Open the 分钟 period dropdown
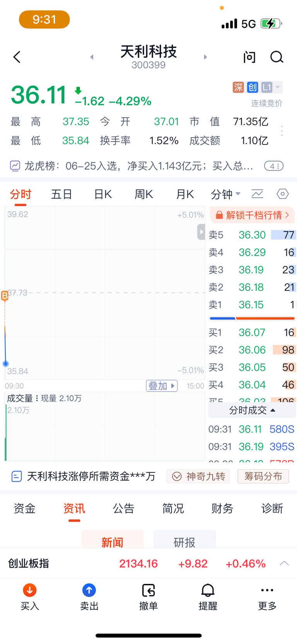This screenshot has height=644, width=297. (226, 194)
